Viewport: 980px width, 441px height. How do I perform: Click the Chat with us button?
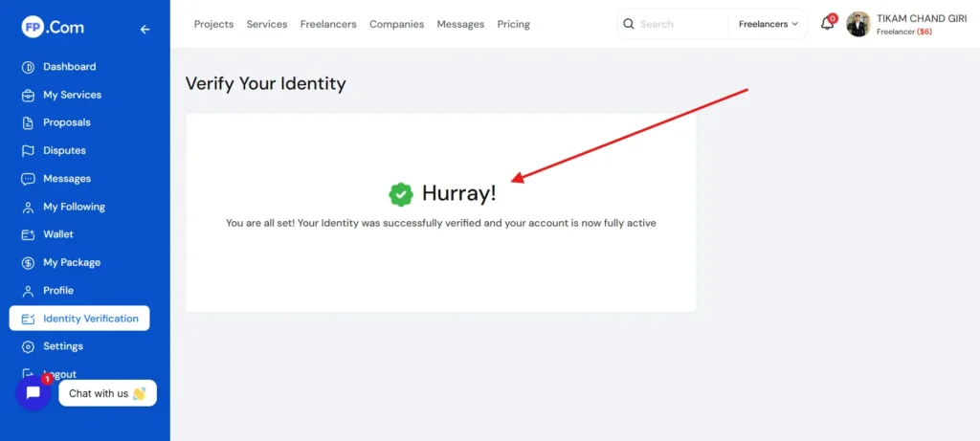coord(106,393)
